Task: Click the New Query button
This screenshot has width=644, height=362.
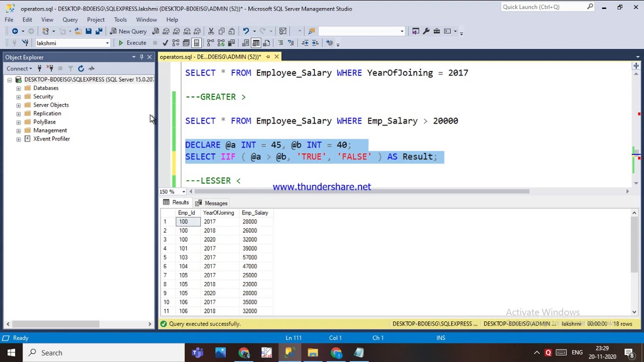Action: tap(128, 31)
